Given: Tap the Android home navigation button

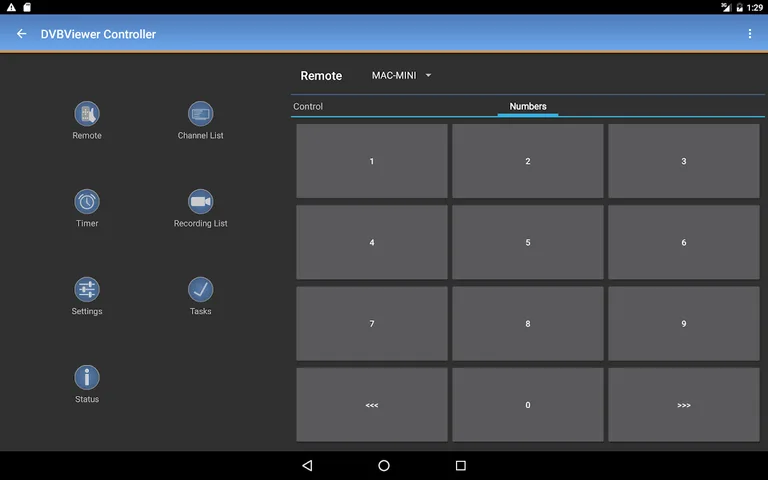Looking at the screenshot, I should [384, 465].
